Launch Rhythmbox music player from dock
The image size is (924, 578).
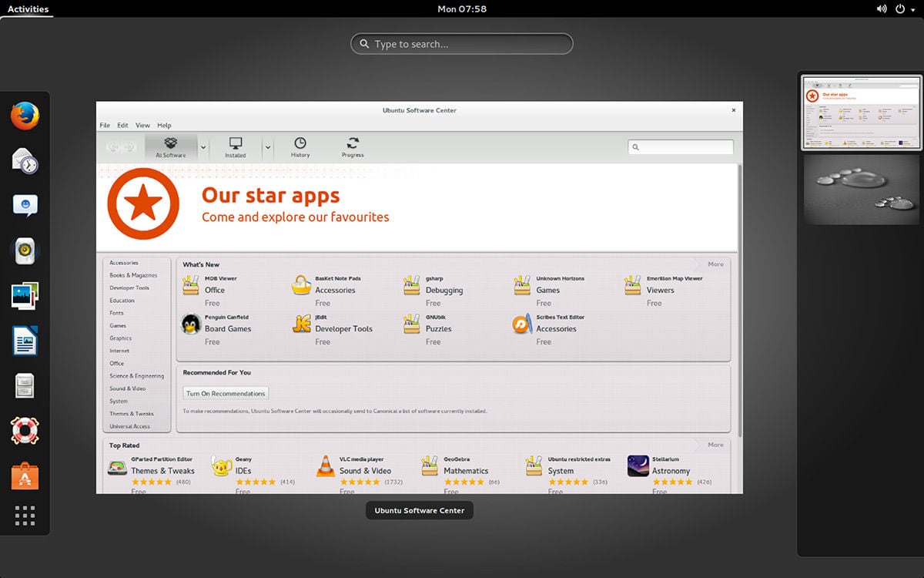pos(25,250)
